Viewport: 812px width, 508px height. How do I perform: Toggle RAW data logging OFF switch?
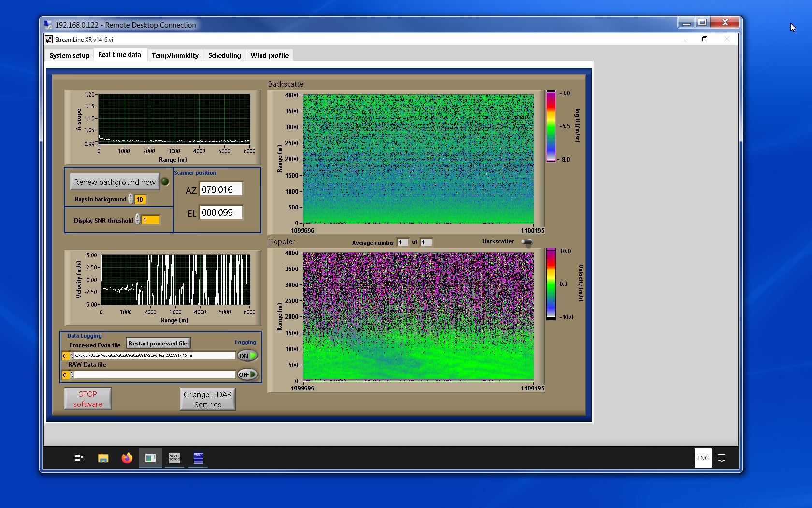click(247, 374)
